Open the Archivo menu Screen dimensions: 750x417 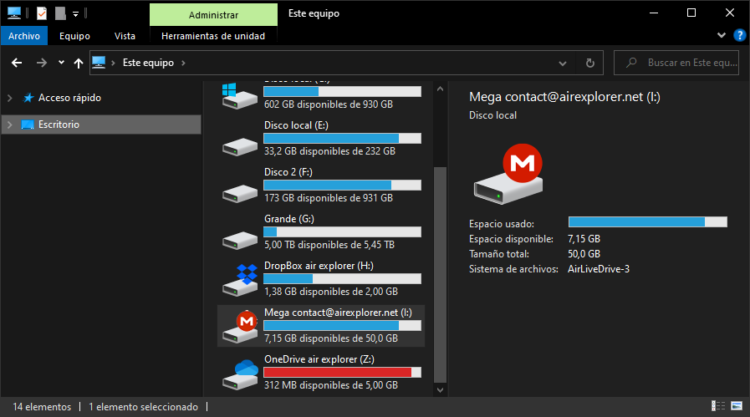point(24,36)
